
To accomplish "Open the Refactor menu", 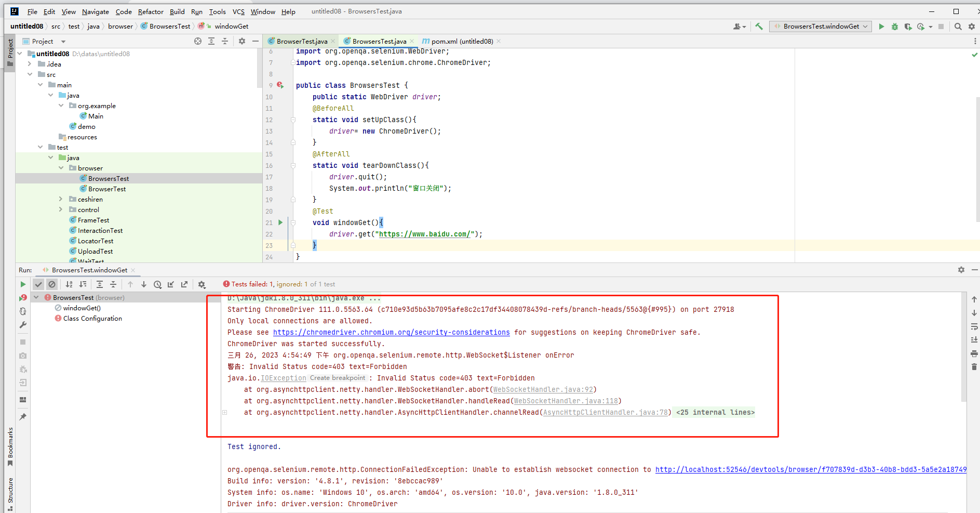I will point(151,11).
